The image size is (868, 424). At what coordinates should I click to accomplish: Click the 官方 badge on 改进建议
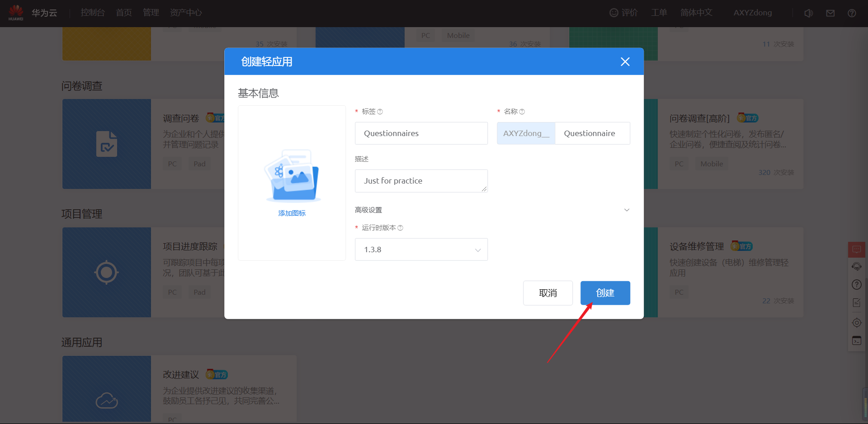click(x=217, y=374)
